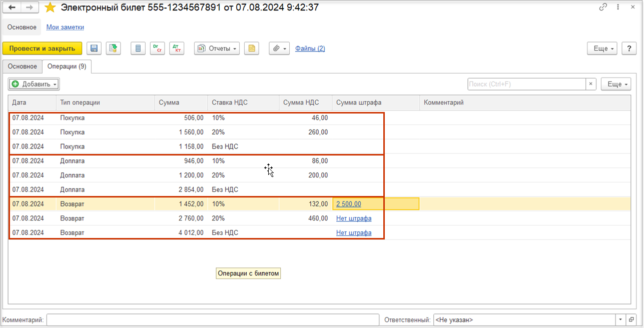Open the Файлы (2) link
The height and width of the screenshot is (328, 644).
310,48
